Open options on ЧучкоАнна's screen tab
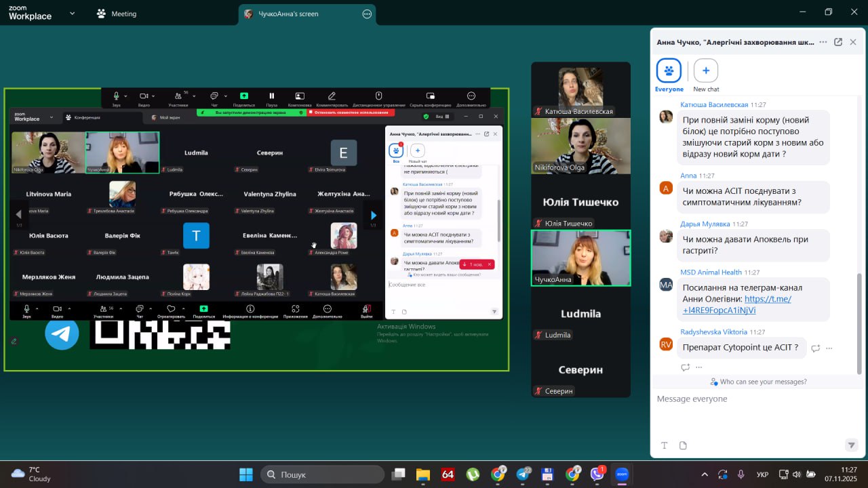This screenshot has height=488, width=868. (367, 14)
